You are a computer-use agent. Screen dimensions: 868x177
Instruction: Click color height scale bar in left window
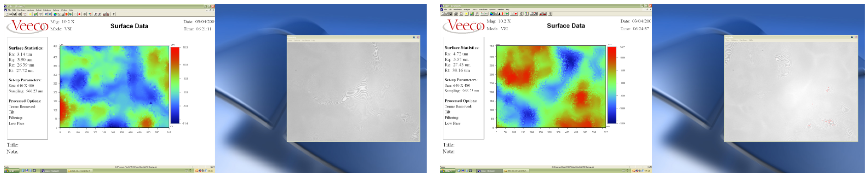pyautogui.click(x=175, y=85)
